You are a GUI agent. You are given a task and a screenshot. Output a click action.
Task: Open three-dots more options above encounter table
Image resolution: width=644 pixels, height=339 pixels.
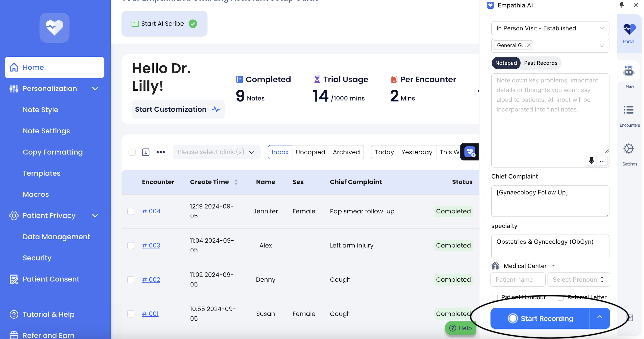[161, 152]
